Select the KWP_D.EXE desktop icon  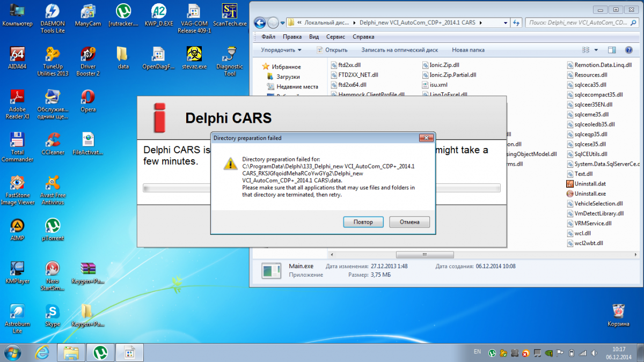(x=159, y=15)
